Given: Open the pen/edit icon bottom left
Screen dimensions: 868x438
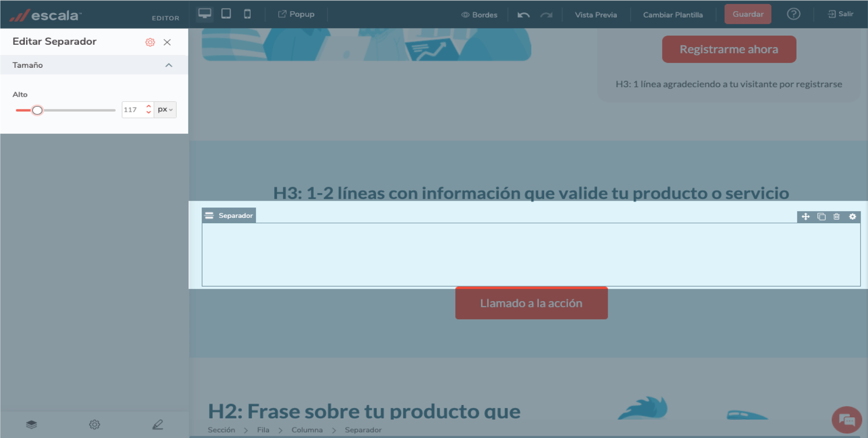Looking at the screenshot, I should [x=157, y=424].
